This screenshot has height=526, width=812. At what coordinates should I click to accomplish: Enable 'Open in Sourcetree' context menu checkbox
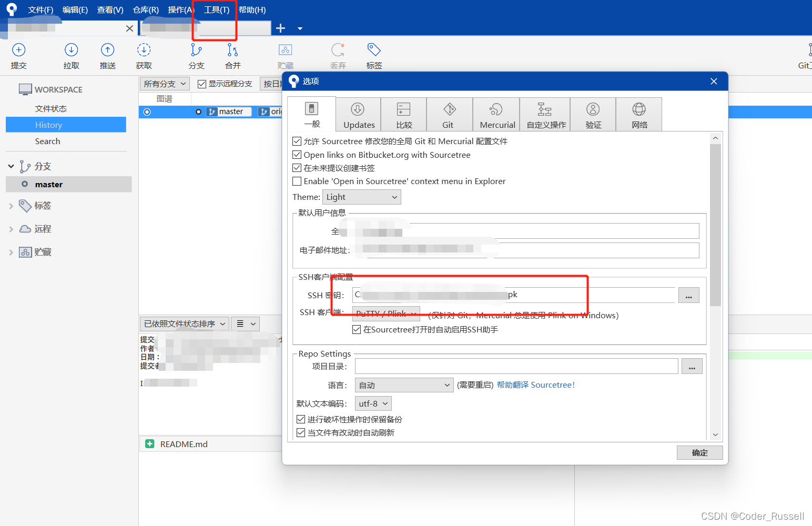click(x=297, y=181)
